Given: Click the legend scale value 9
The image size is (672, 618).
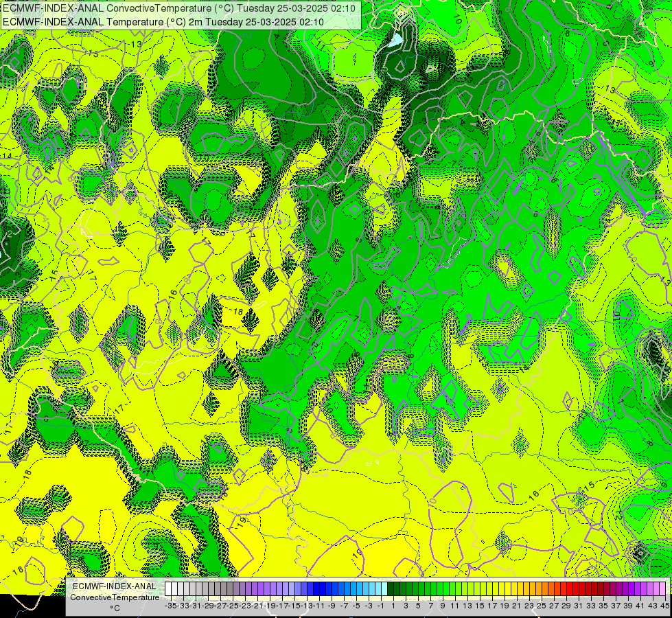Looking at the screenshot, I should coord(443,606).
